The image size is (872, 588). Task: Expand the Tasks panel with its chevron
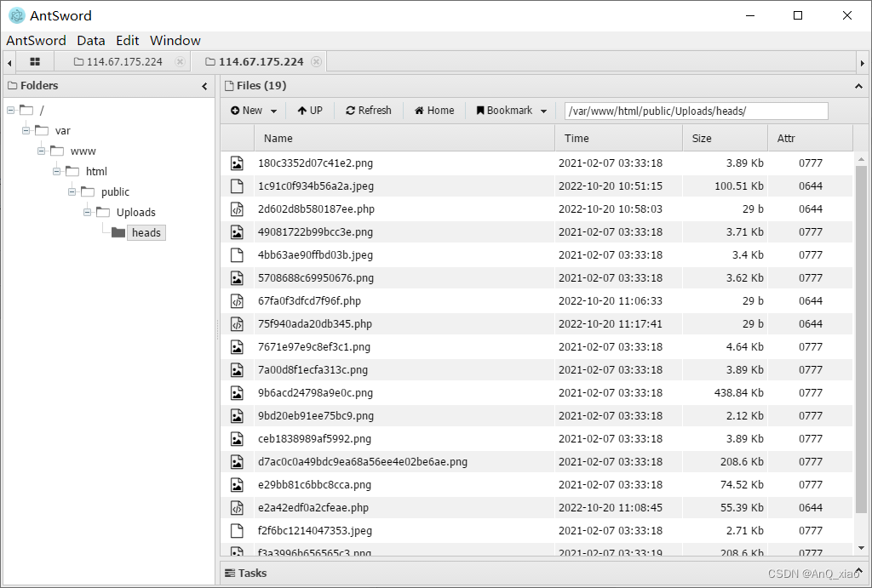(858, 572)
